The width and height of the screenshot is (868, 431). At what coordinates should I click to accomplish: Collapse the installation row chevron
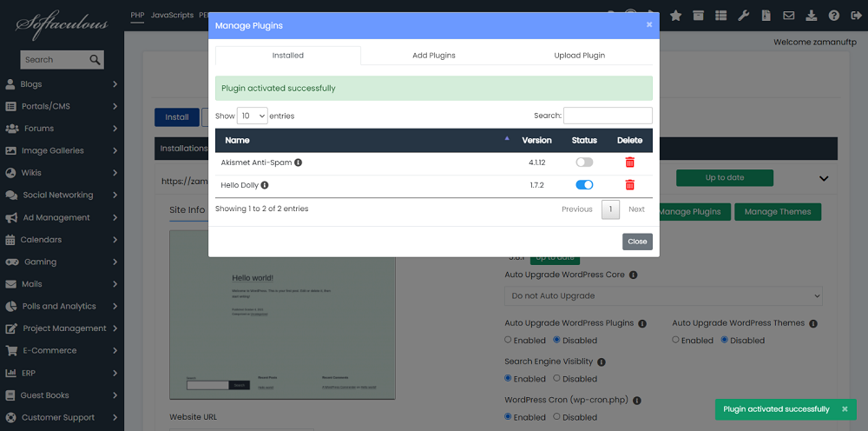coord(824,178)
